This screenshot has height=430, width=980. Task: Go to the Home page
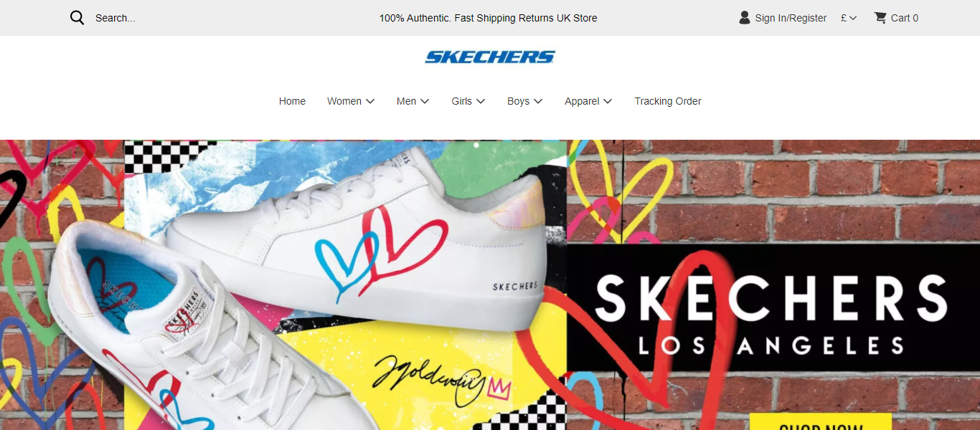[x=292, y=101]
